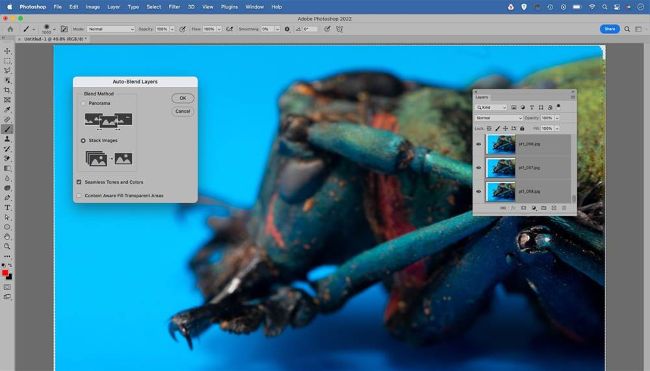Image resolution: width=650 pixels, height=371 pixels.
Task: Open Smoothing value dropdown arrow
Action: (x=277, y=29)
